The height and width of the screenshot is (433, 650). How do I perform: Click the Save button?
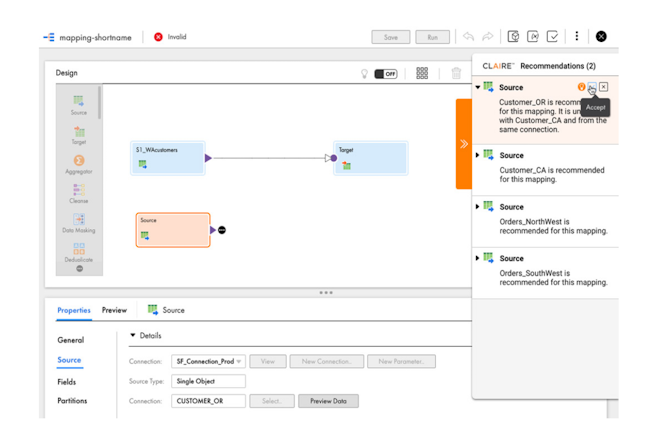(x=390, y=37)
